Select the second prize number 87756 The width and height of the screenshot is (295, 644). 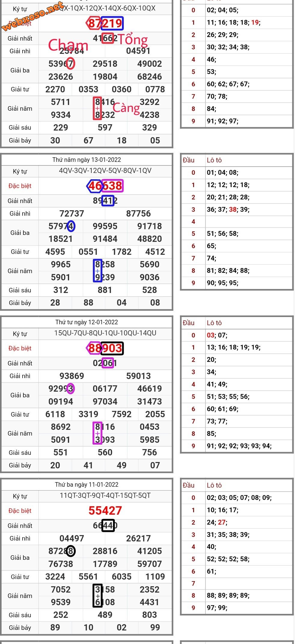point(138,214)
